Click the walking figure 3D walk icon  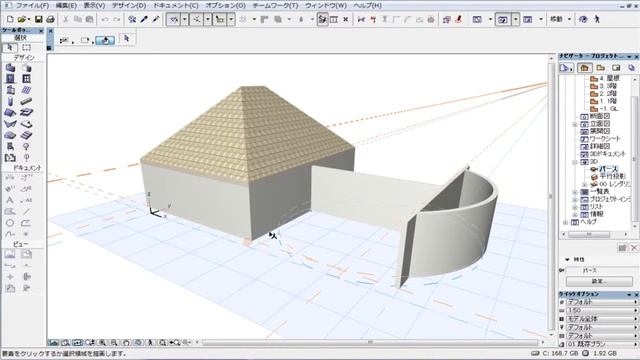tap(597, 19)
